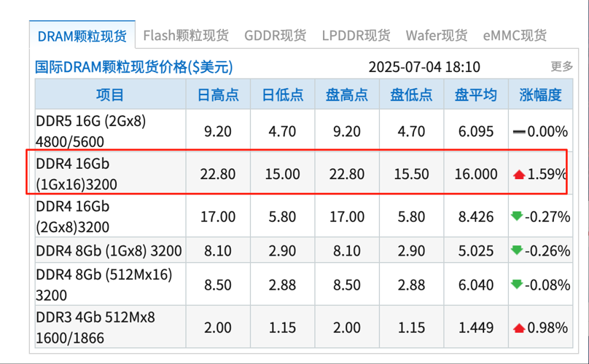
Task: Click the 盘高点 column header
Action: click(x=347, y=95)
